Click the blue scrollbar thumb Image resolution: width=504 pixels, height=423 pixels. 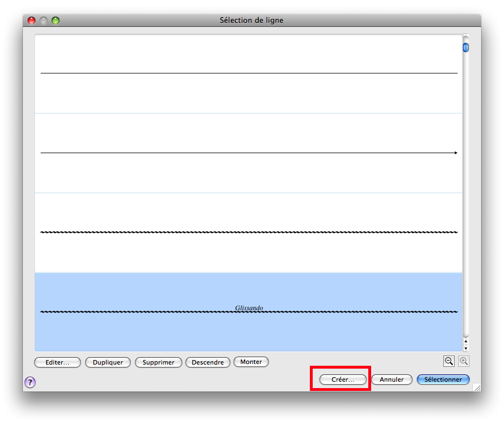(466, 48)
